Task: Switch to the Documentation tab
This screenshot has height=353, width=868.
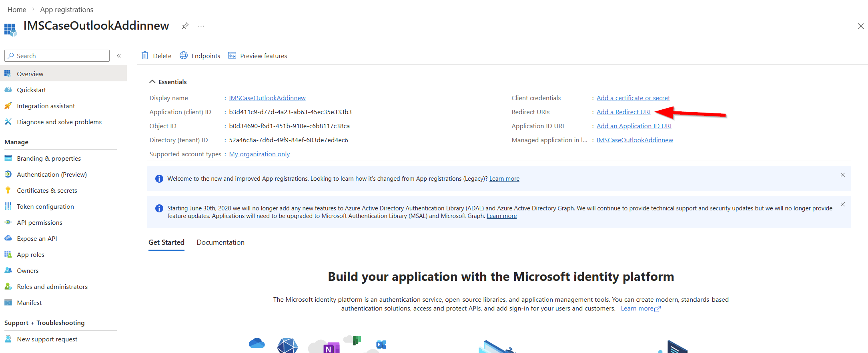Action: pos(221,242)
